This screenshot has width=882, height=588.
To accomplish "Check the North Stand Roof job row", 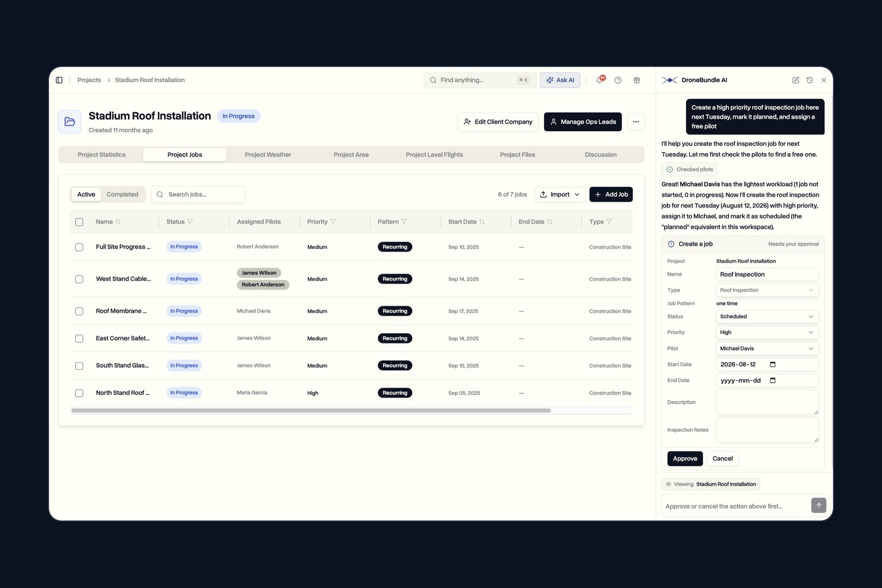I will point(79,393).
